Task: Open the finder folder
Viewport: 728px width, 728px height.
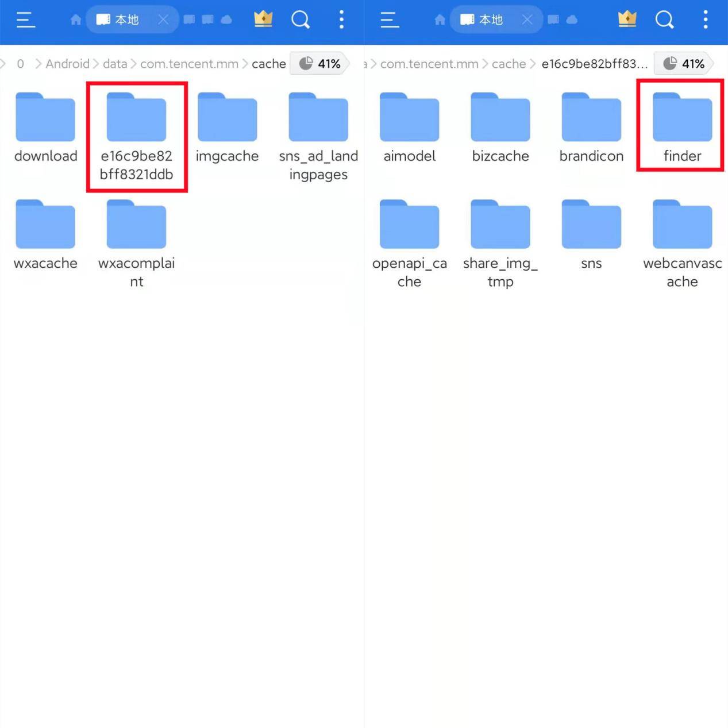Action: 682,129
